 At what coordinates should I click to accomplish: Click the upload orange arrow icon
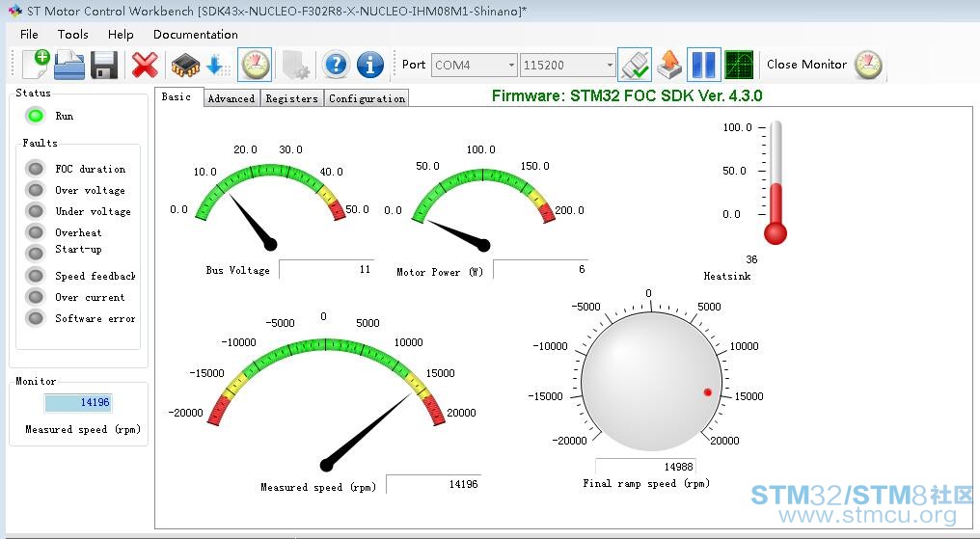pyautogui.click(x=669, y=65)
